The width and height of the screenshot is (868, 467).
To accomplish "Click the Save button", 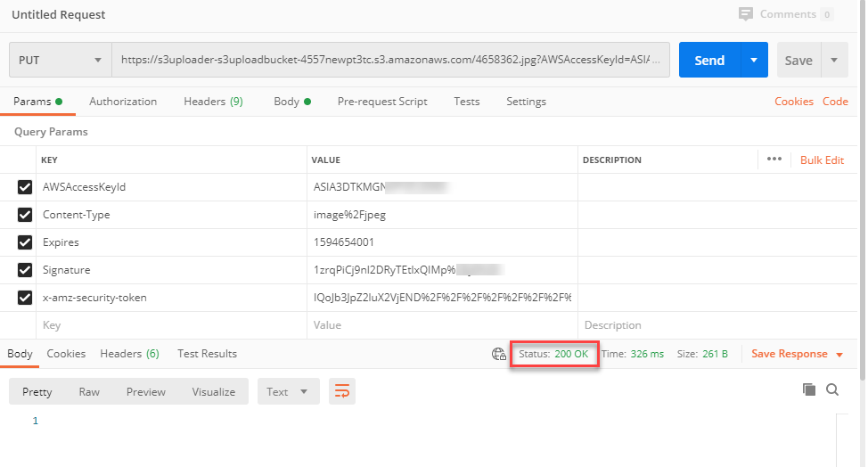I will pyautogui.click(x=798, y=60).
